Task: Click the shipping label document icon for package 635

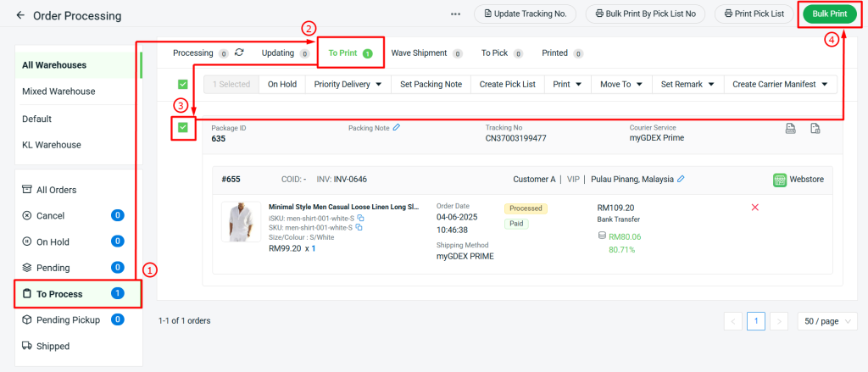Action: tap(791, 129)
